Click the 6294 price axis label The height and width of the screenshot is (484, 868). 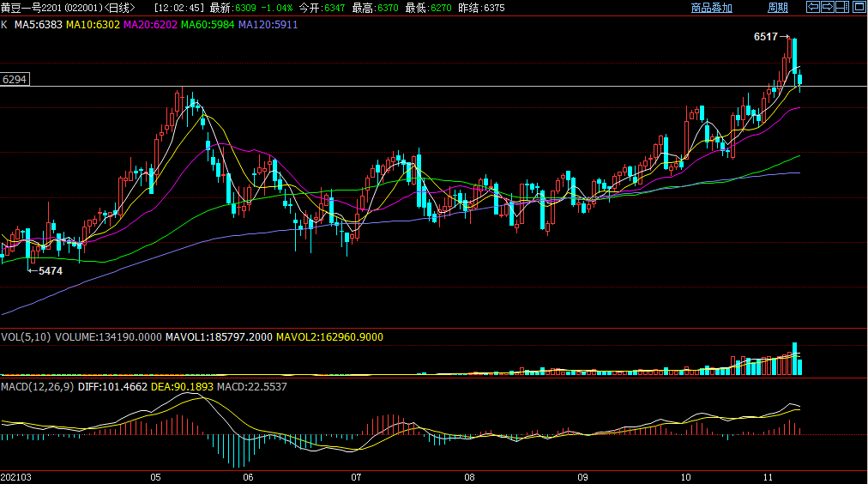click(15, 79)
